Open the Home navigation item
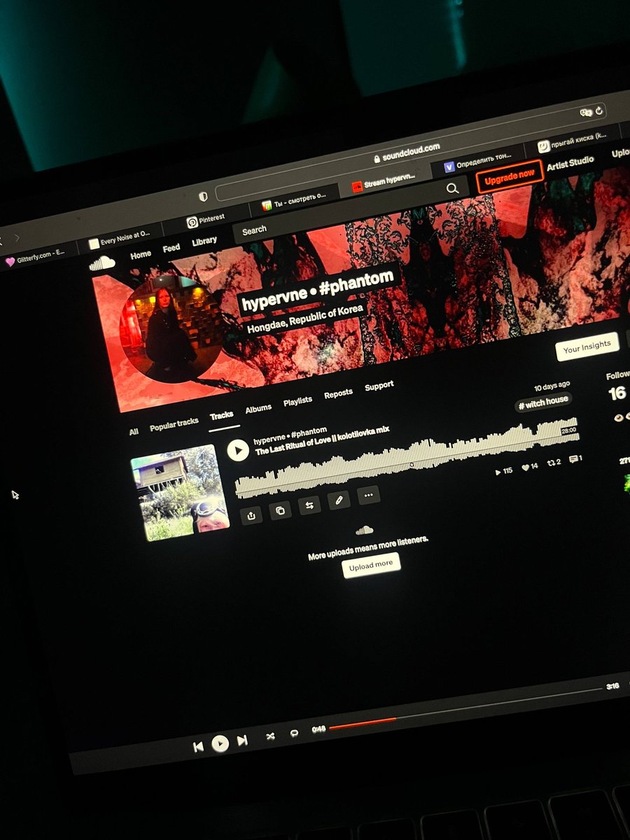 (x=141, y=255)
